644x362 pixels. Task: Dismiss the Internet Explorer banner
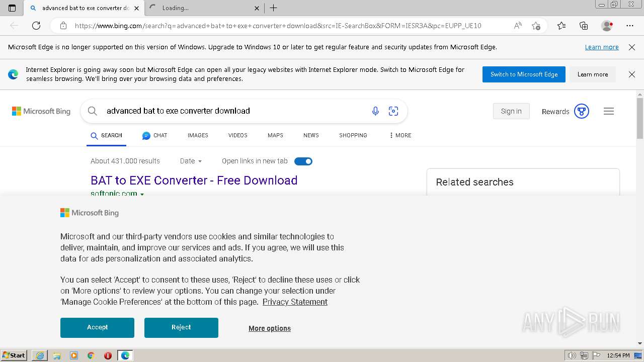point(632,74)
